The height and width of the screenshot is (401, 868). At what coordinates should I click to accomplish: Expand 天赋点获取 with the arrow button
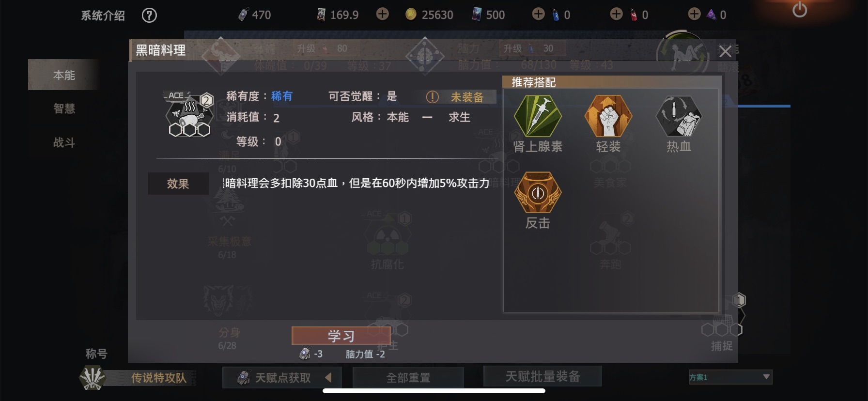click(329, 377)
